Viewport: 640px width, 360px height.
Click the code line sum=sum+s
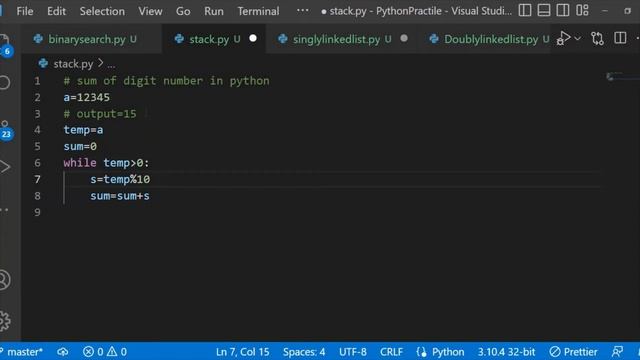(x=120, y=196)
